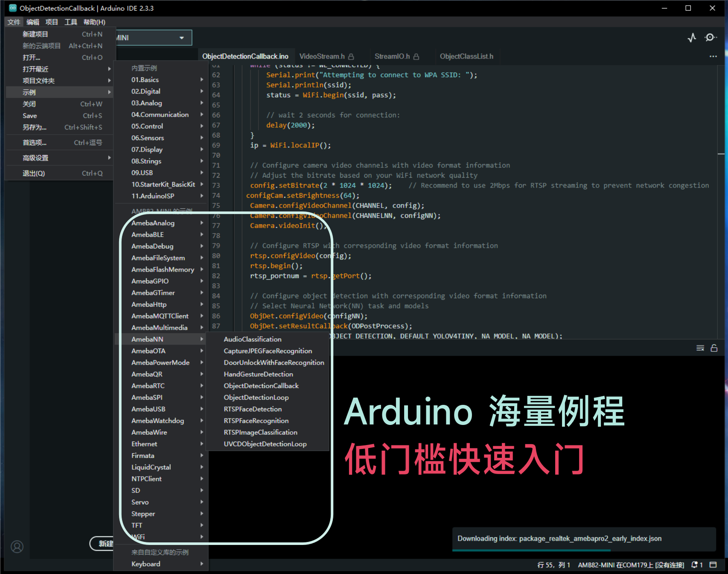Open the UVCDObjectDetectionLoop example
This screenshot has height=574, width=728.
tap(268, 444)
